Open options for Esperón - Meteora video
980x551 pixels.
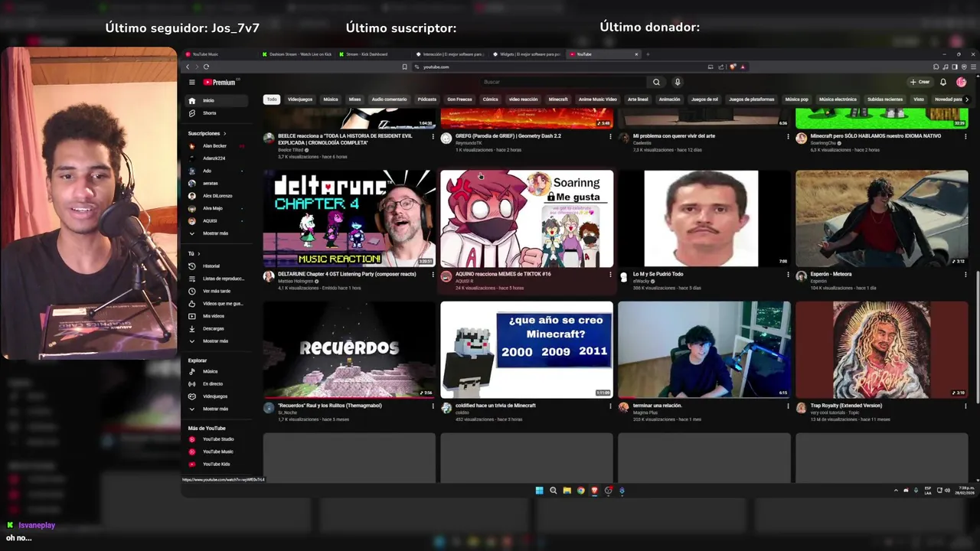pyautogui.click(x=965, y=274)
